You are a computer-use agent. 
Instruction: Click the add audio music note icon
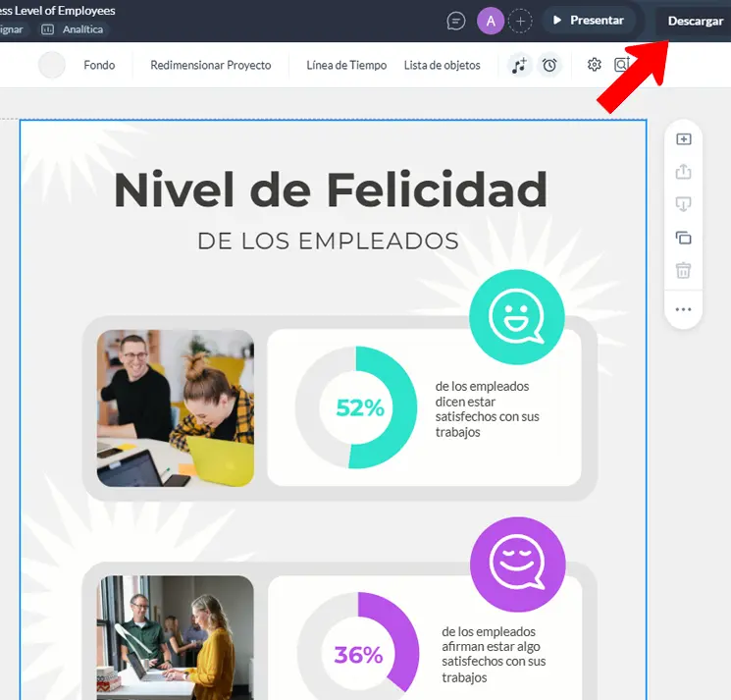[x=519, y=66]
